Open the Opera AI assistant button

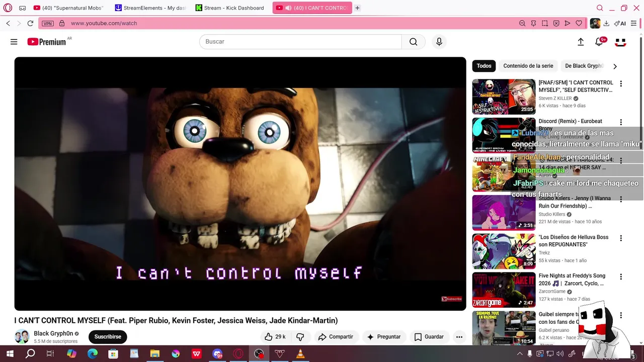[620, 23]
